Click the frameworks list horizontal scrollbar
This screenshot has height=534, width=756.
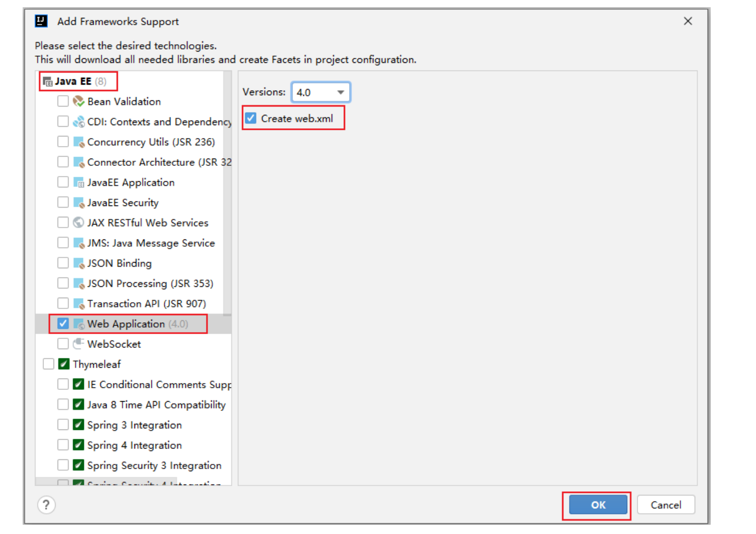pyautogui.click(x=106, y=481)
